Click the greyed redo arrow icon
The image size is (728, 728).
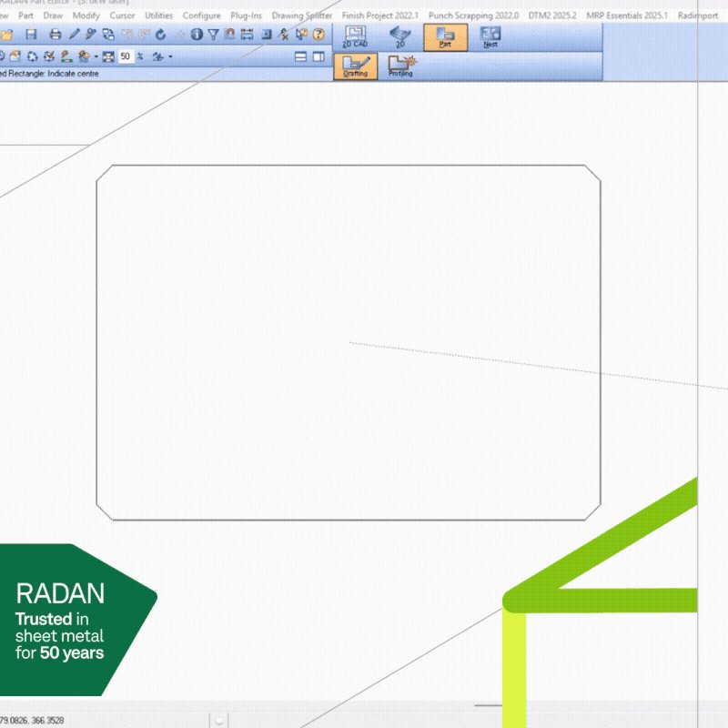pyautogui.click(x=145, y=35)
